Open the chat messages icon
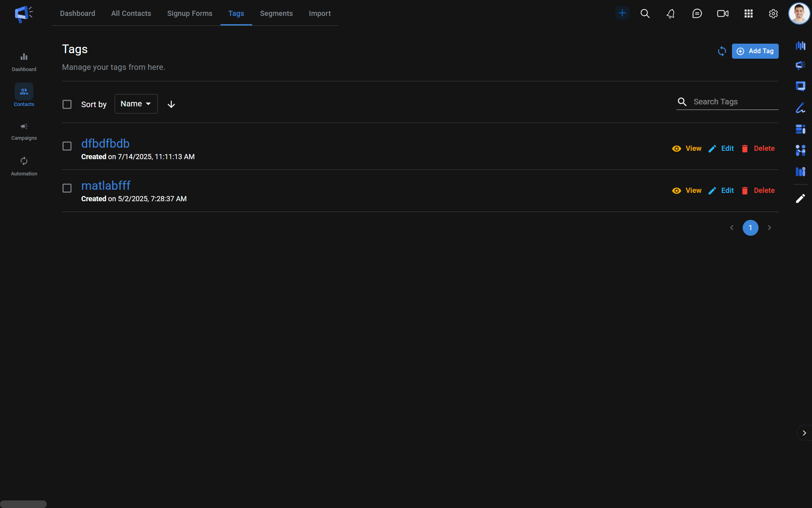812x508 pixels. point(697,14)
